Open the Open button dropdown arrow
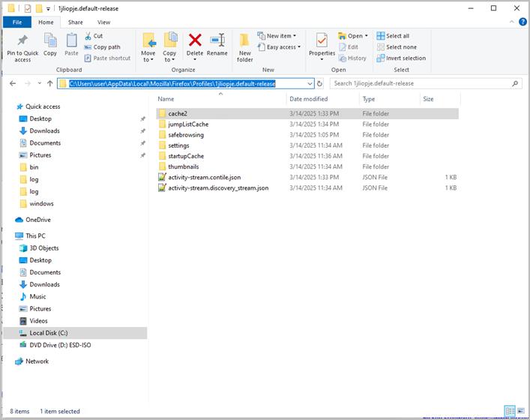 [367, 36]
